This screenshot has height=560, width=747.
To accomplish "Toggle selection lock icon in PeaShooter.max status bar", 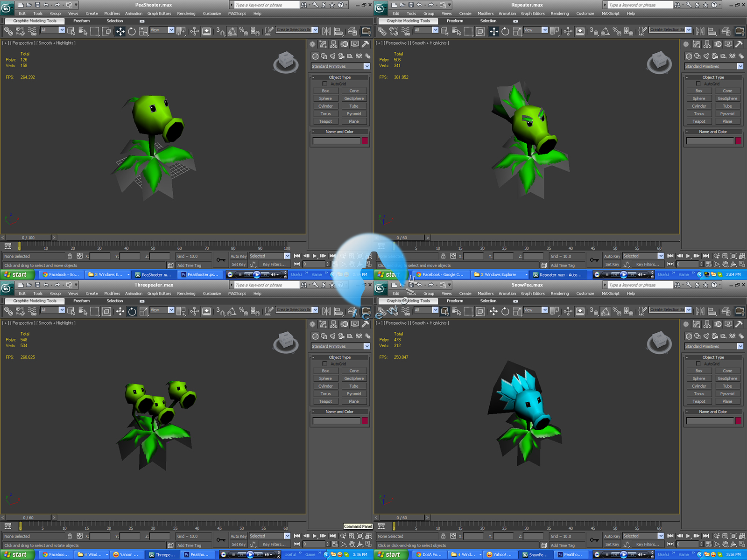I will tap(70, 256).
